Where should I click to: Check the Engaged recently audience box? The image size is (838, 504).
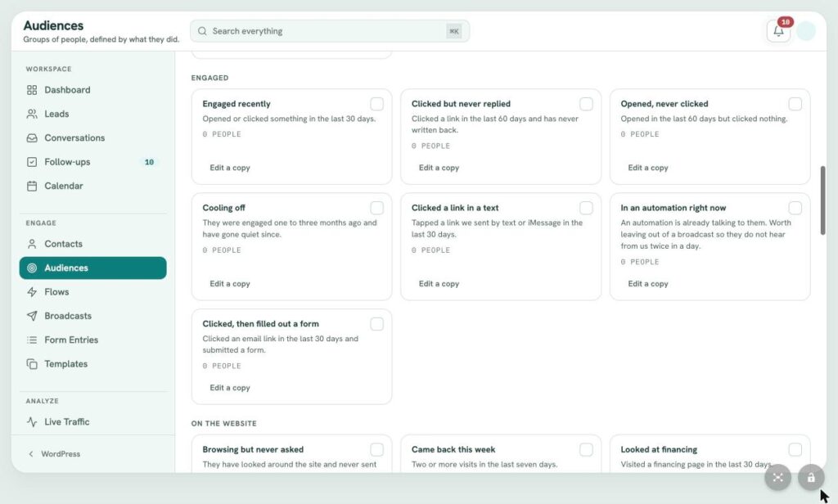pyautogui.click(x=376, y=104)
